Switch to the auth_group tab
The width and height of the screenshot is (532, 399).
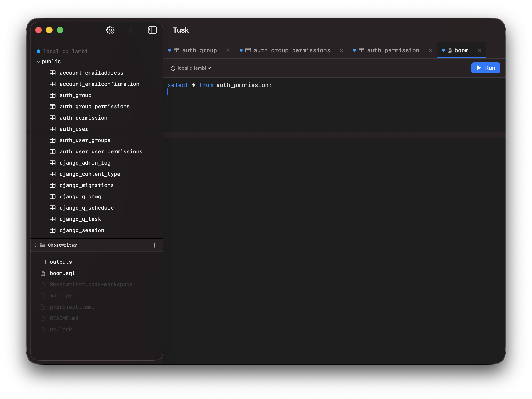(x=199, y=50)
